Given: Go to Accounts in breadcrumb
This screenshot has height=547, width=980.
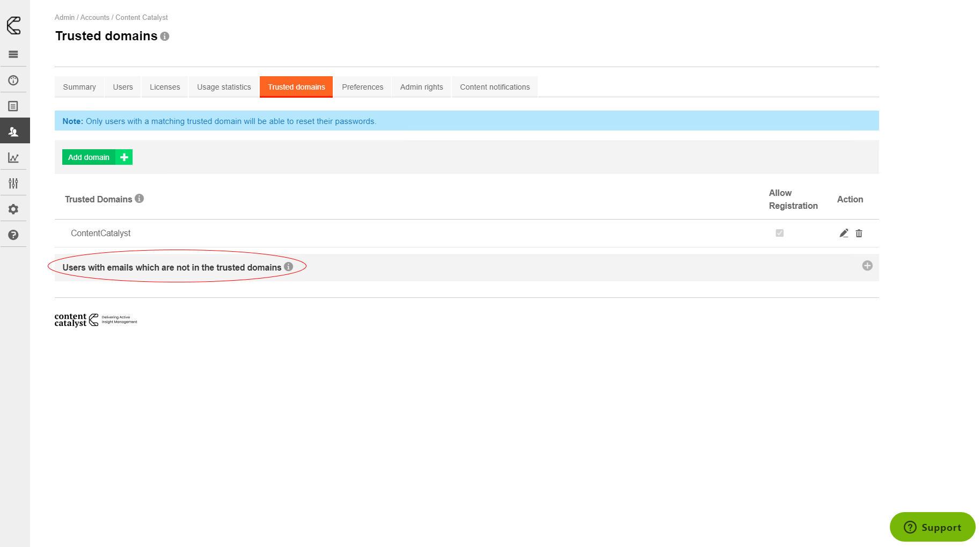Looking at the screenshot, I should click(94, 18).
